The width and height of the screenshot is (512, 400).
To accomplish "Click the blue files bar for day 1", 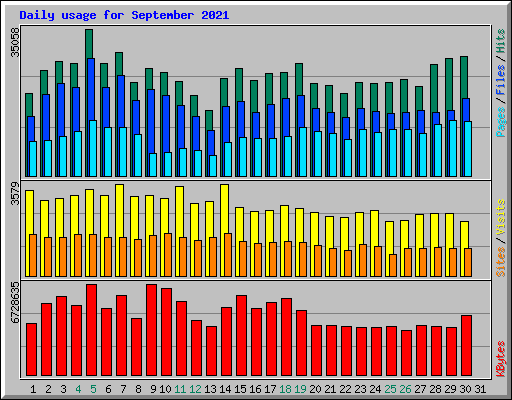I will click(31, 128).
